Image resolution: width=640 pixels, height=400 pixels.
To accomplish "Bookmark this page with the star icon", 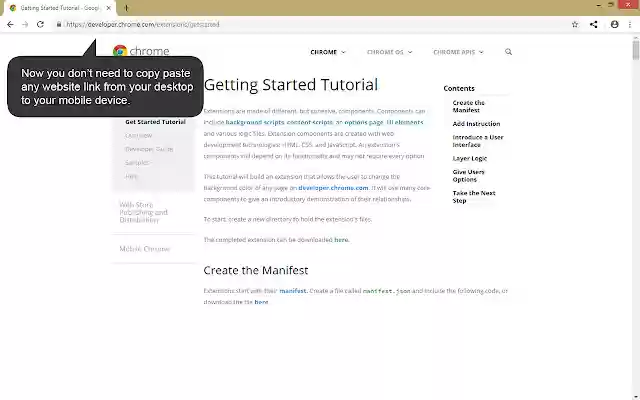I will click(575, 24).
